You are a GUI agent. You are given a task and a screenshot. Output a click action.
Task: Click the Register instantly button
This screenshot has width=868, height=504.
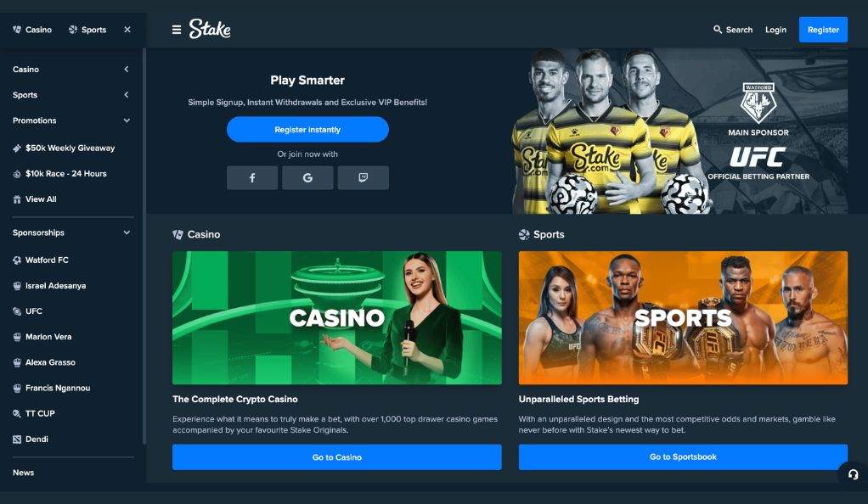coord(307,130)
